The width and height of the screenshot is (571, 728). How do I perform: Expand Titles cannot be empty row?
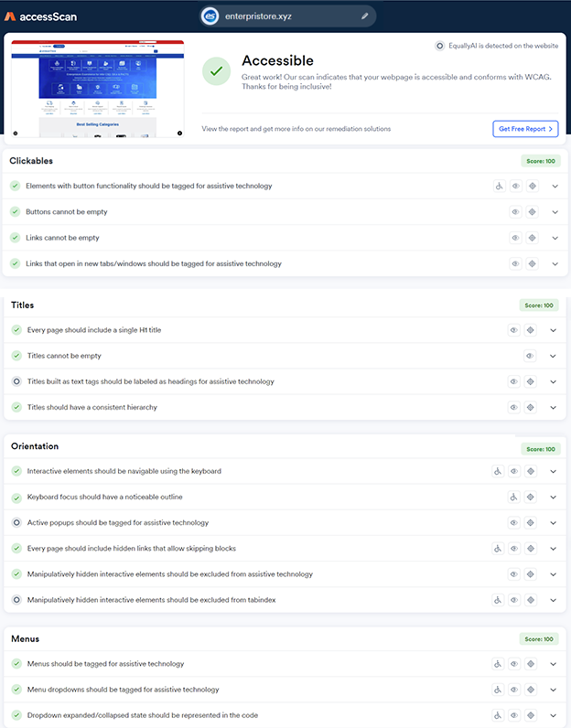553,356
